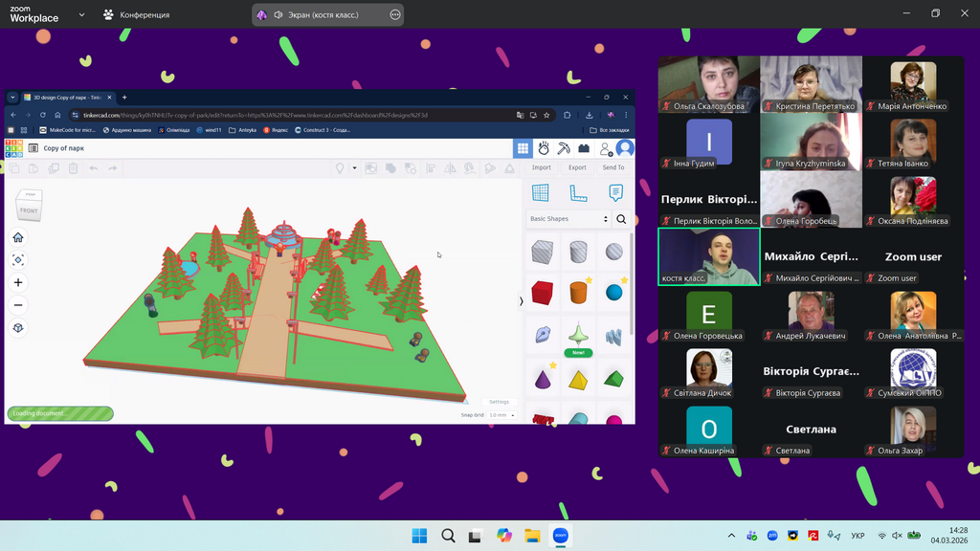This screenshot has height=551, width=980.
Task: Click the Export button
Action: tap(577, 167)
